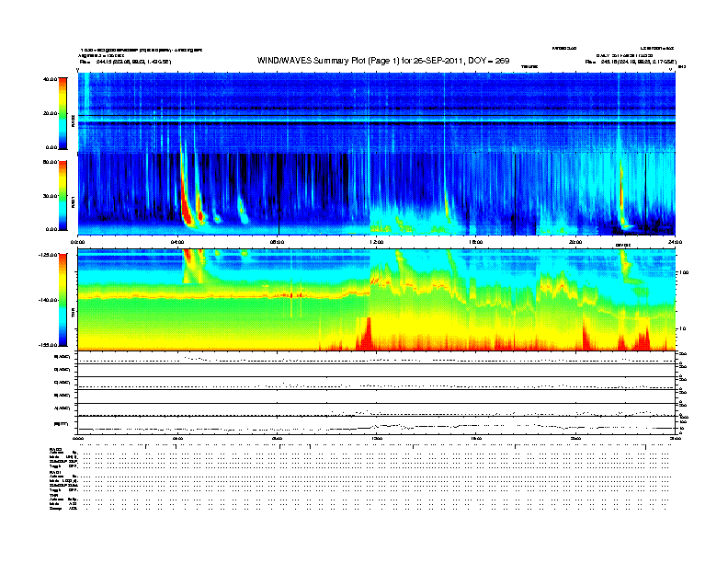
Task: Click the 00:00 time tick under RAD1
Action: pyautogui.click(x=77, y=242)
